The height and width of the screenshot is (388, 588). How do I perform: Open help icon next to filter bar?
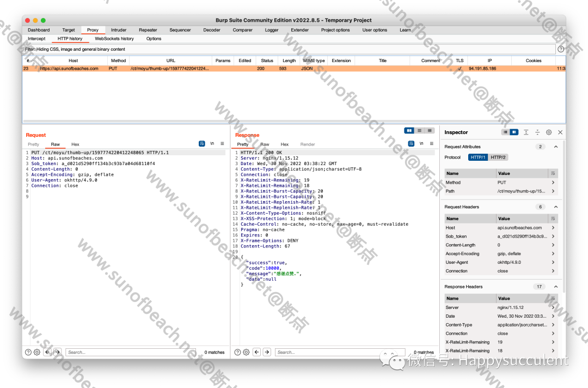click(x=561, y=49)
